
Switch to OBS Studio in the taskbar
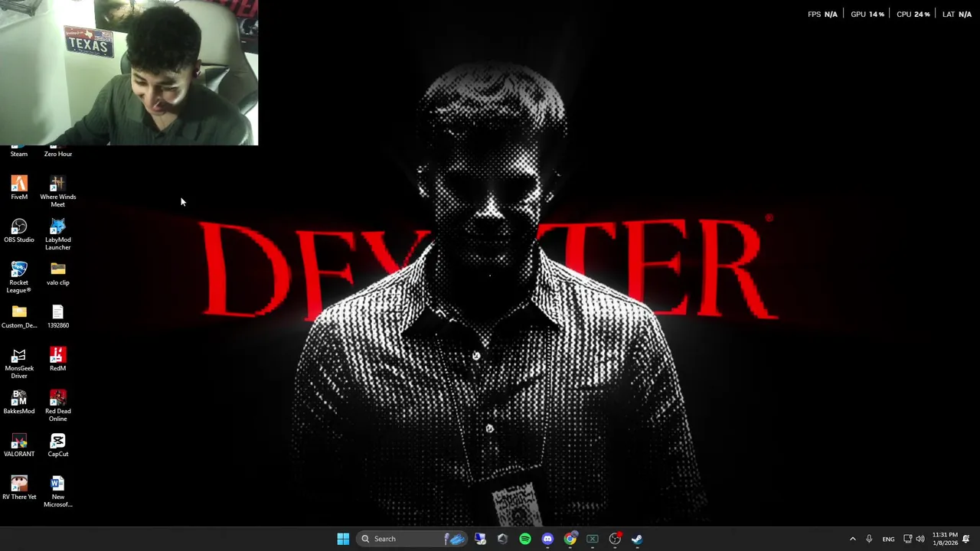615,539
